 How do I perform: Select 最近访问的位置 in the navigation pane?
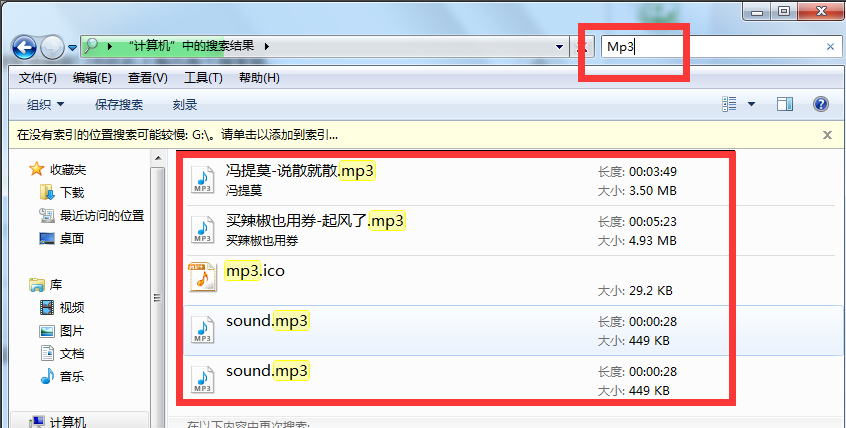point(101,215)
